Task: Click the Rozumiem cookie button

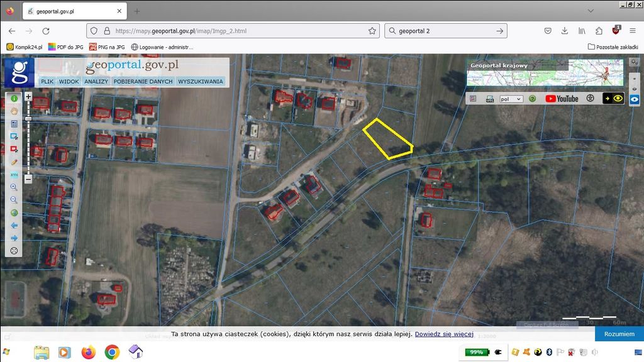Action: (x=619, y=334)
